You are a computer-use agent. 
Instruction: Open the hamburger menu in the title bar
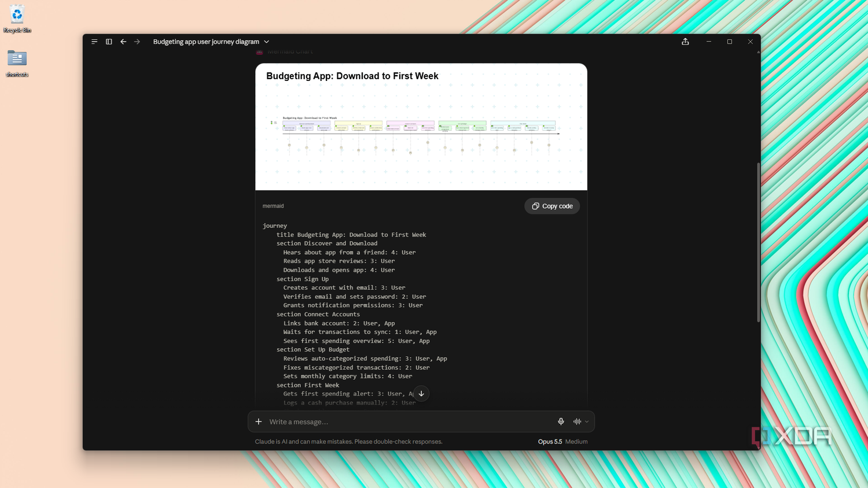pos(94,42)
